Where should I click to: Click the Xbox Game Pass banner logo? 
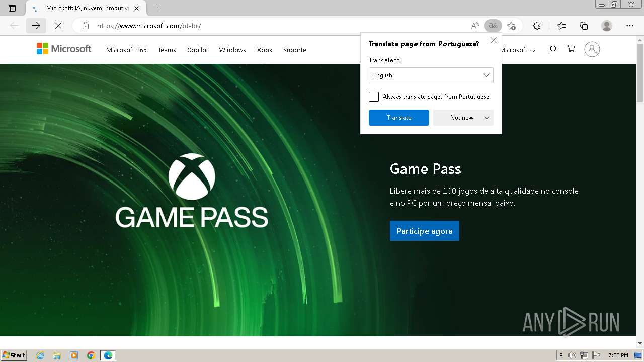192,191
